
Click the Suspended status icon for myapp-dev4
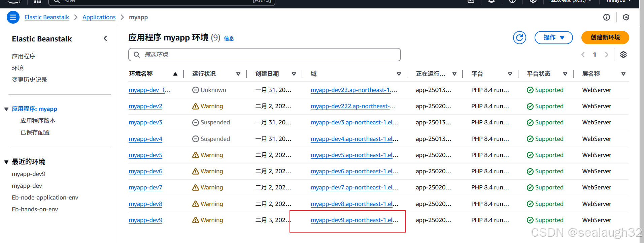pyautogui.click(x=195, y=139)
